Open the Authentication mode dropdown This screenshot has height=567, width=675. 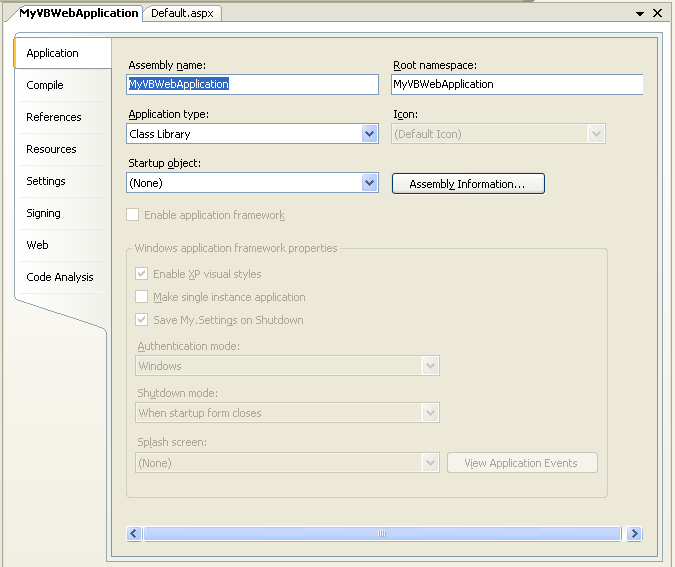pyautogui.click(x=430, y=366)
